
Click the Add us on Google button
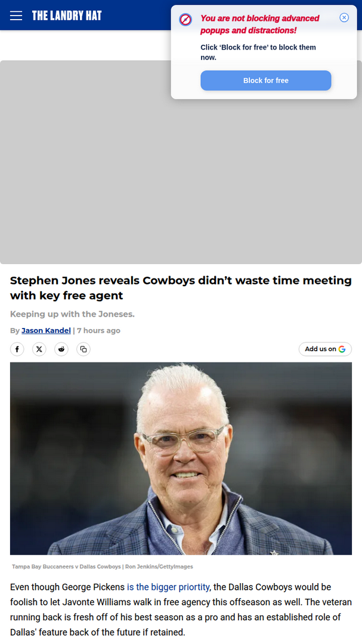(325, 349)
